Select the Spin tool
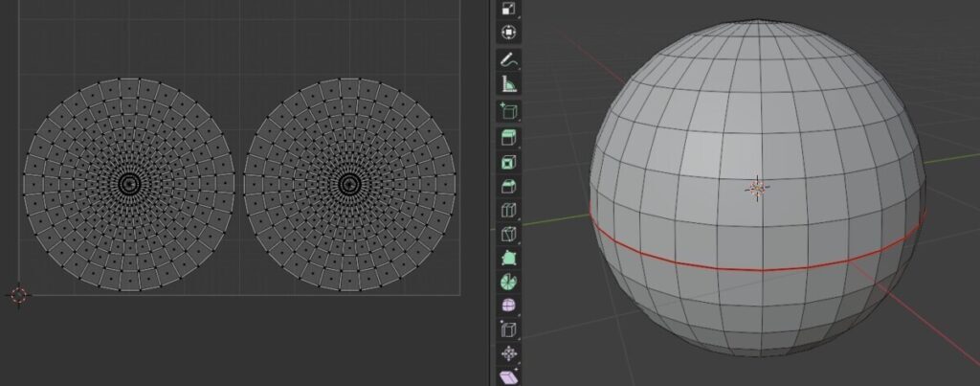Image resolution: width=980 pixels, height=386 pixels. [509, 282]
